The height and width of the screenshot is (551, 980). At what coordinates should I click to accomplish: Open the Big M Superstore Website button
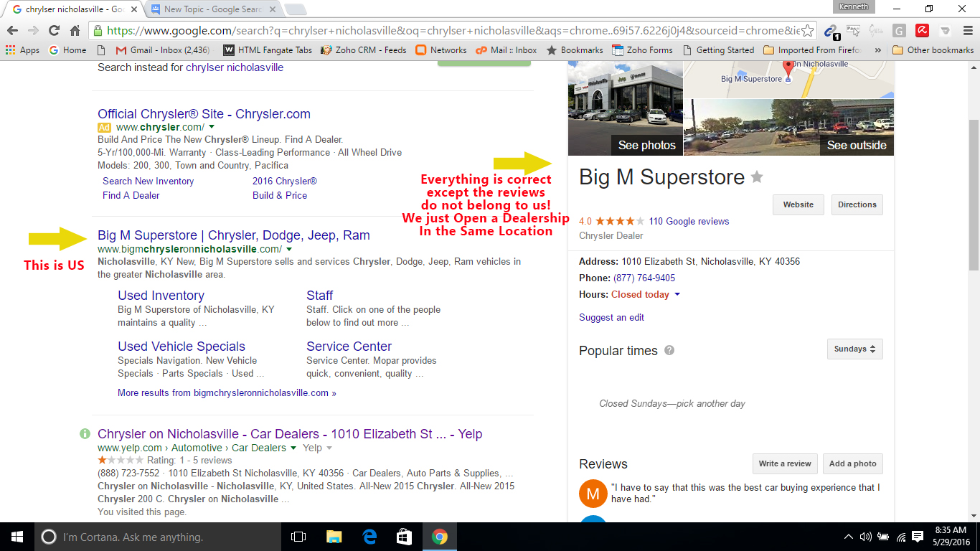click(x=798, y=204)
